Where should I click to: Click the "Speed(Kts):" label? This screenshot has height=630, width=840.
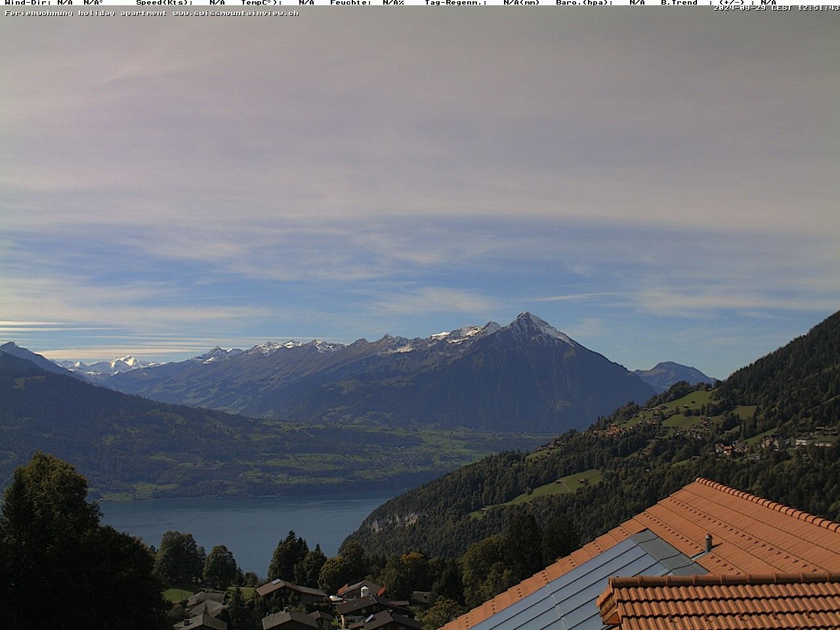165,3
